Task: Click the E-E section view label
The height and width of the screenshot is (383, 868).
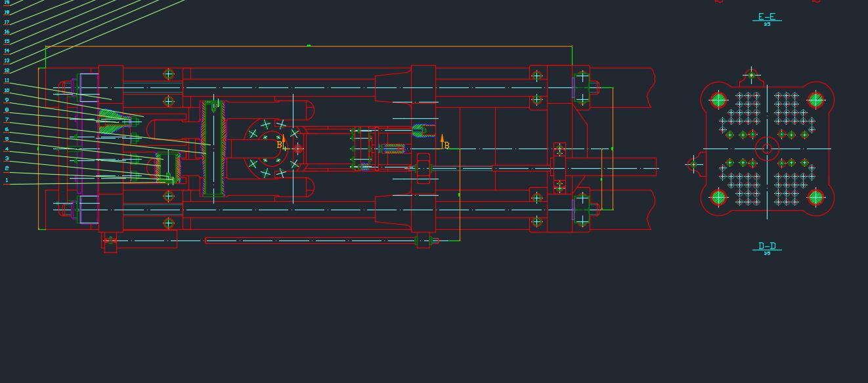Action: (x=766, y=16)
